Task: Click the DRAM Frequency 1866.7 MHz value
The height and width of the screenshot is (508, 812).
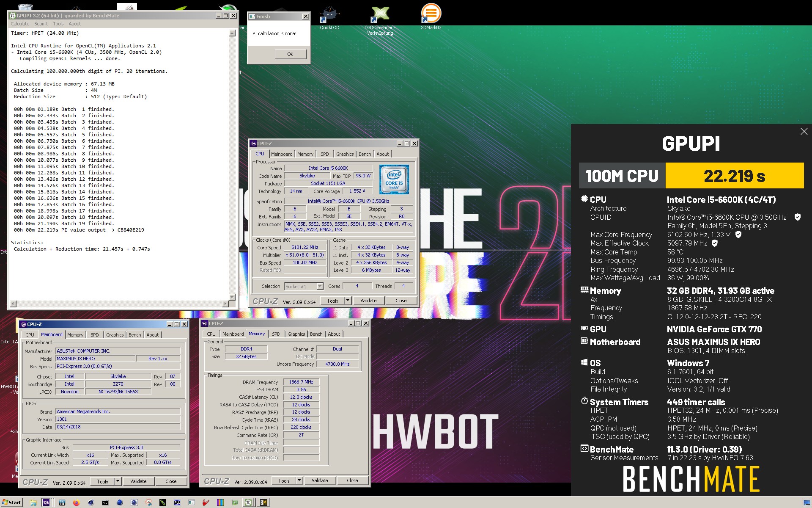Action: click(301, 382)
